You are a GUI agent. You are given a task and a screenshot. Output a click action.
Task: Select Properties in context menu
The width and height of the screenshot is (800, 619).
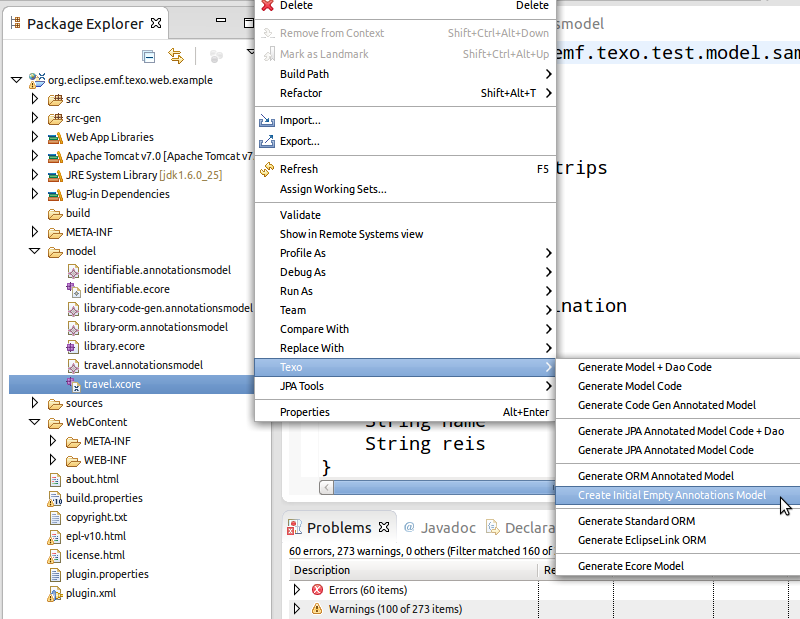[x=405, y=412]
